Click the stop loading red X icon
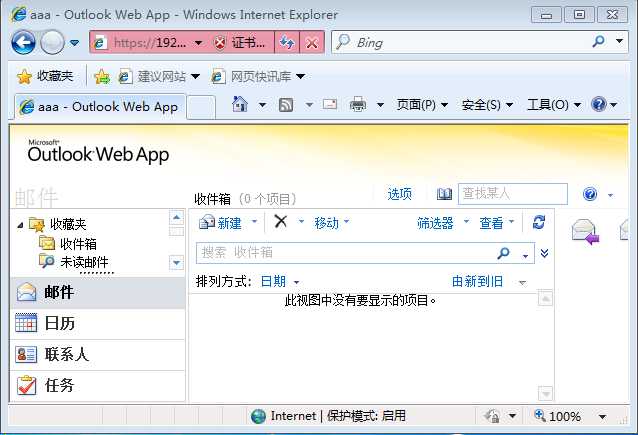Screen dimensions: 638x435 click(x=312, y=42)
